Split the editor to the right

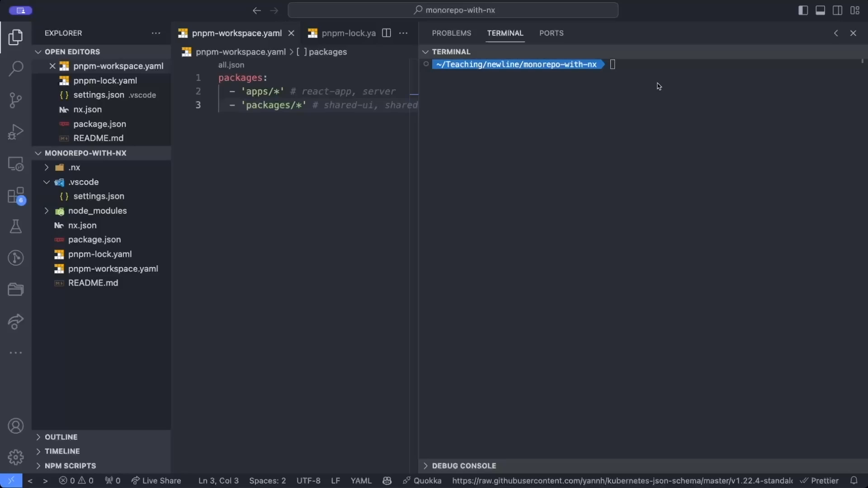click(x=387, y=33)
